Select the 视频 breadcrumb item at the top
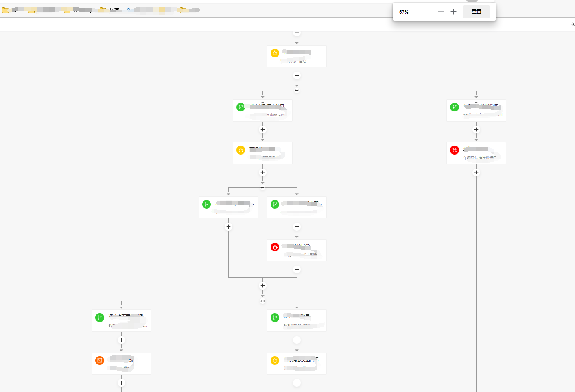Screen dimensions: 575x392 115,10
